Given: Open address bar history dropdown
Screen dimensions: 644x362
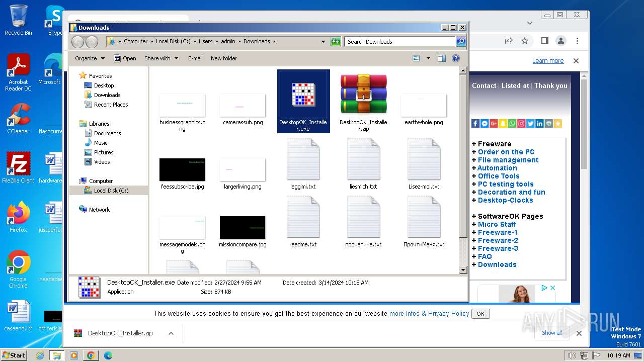Looking at the screenshot, I should pyautogui.click(x=323, y=42).
